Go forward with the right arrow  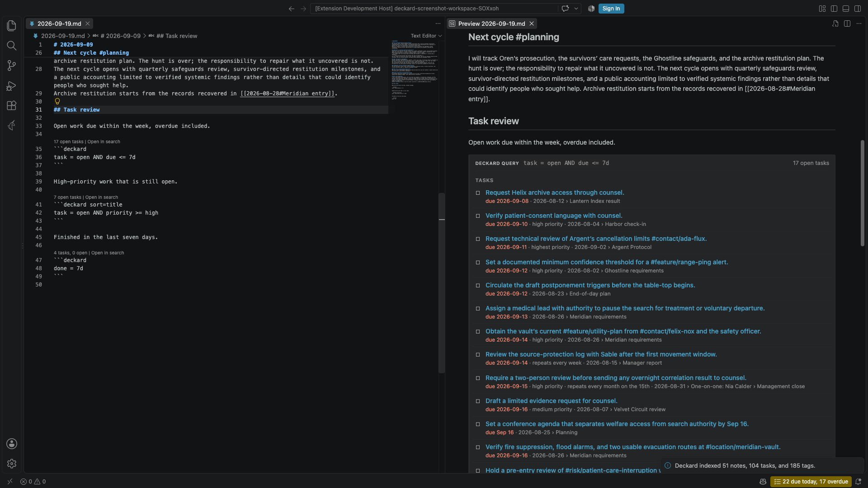click(303, 9)
